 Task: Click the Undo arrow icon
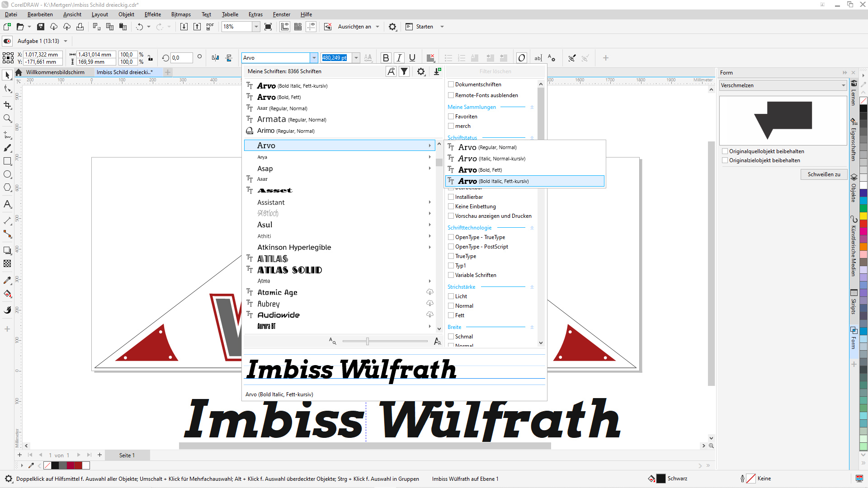pos(139,27)
